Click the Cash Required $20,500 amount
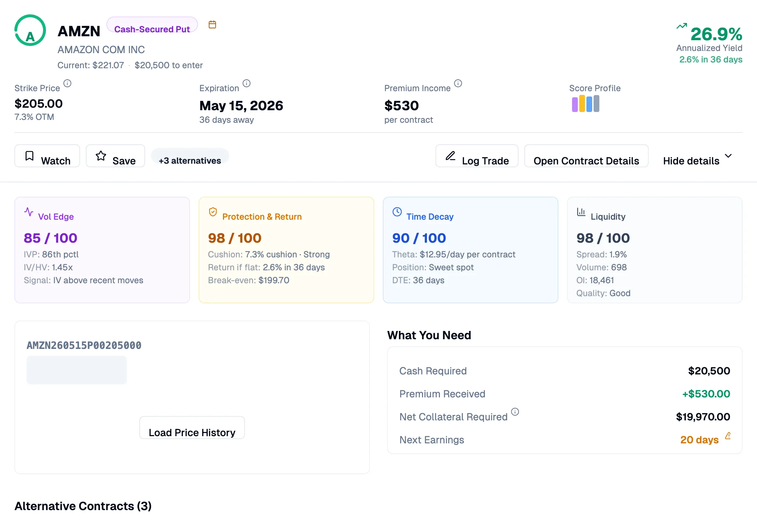Image resolution: width=757 pixels, height=532 pixels. [x=709, y=371]
